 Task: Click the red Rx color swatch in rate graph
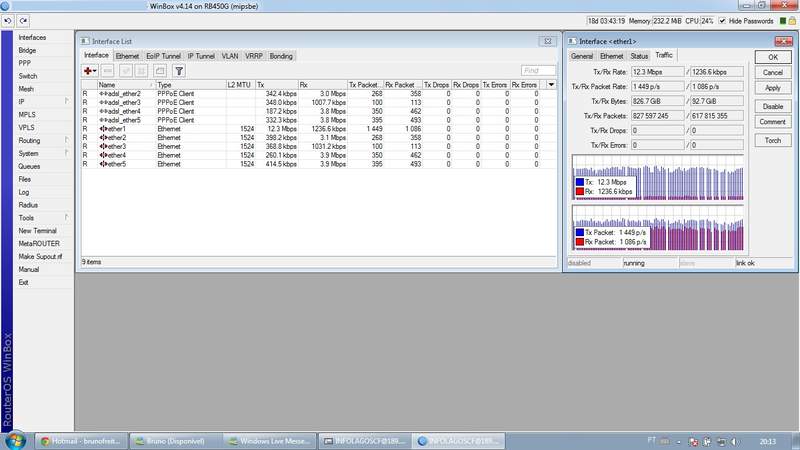[x=580, y=192]
